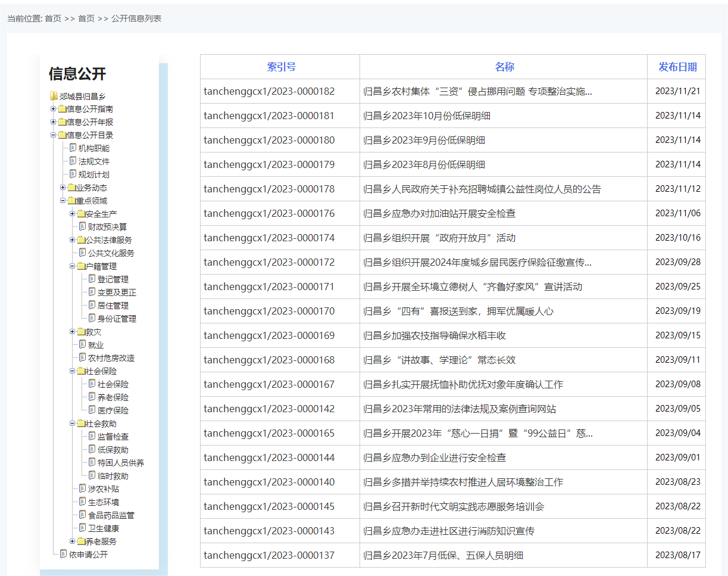Click the folder icon of 信息公开年报
The width and height of the screenshot is (728, 576).
[61, 122]
